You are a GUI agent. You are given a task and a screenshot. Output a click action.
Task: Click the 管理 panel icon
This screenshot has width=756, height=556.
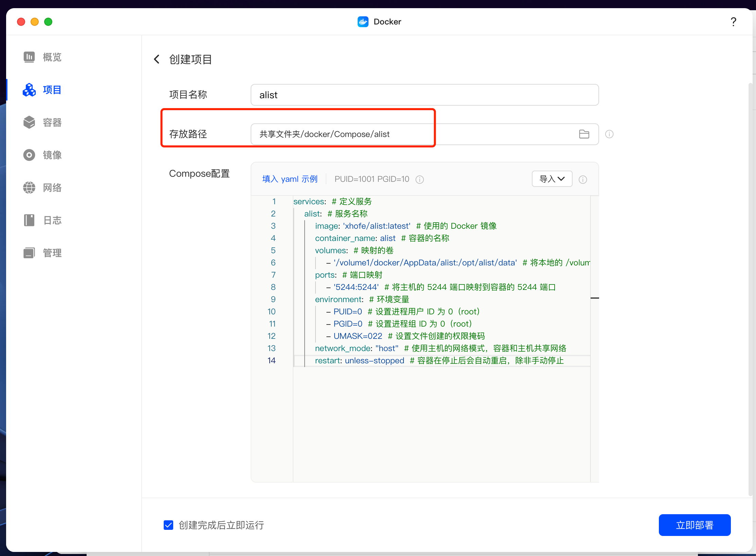pyautogui.click(x=29, y=253)
